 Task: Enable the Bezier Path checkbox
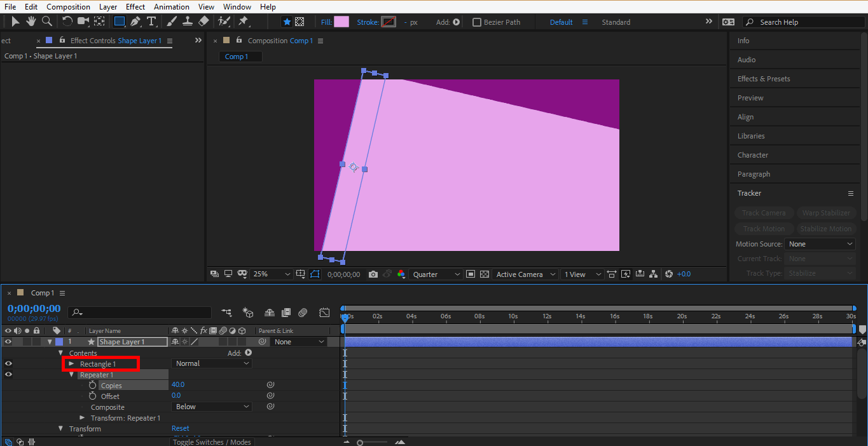coord(477,22)
